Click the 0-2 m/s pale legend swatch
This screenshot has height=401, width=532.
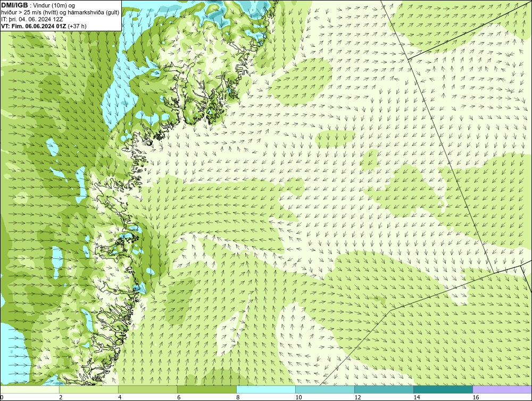tap(29, 389)
